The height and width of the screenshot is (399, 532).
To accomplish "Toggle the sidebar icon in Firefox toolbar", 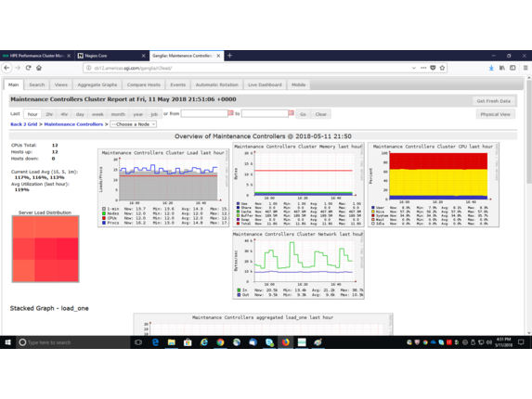I will pyautogui.click(x=513, y=68).
